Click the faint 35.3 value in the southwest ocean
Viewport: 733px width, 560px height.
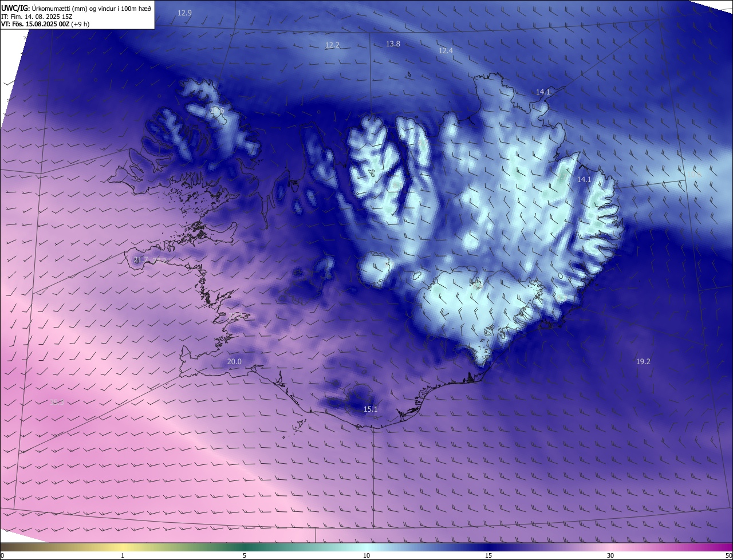(x=56, y=403)
